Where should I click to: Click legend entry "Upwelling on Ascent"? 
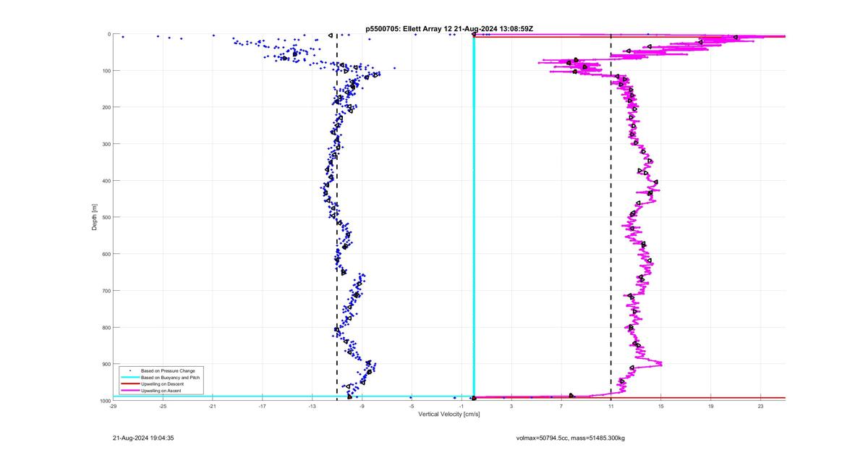click(x=161, y=391)
